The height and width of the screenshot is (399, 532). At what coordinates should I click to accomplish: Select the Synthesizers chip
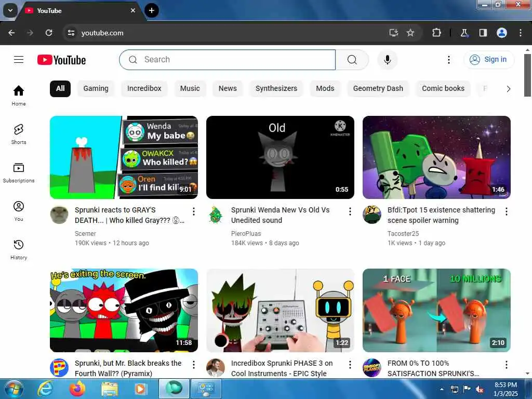pos(276,88)
